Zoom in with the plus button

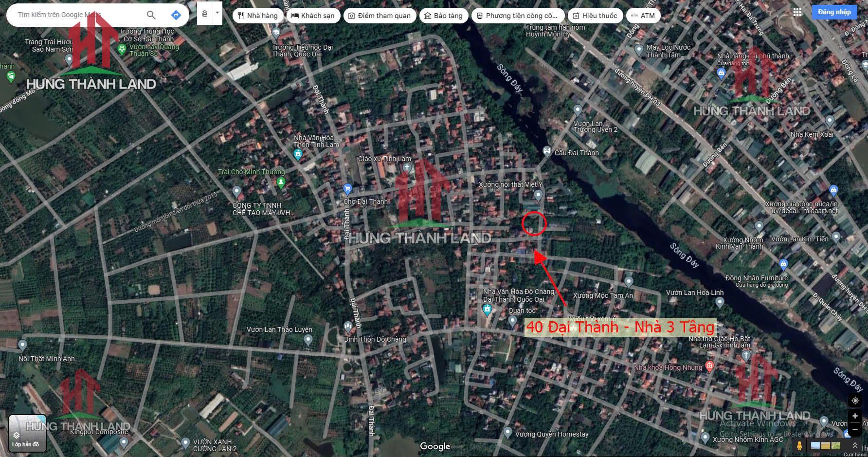point(855,416)
